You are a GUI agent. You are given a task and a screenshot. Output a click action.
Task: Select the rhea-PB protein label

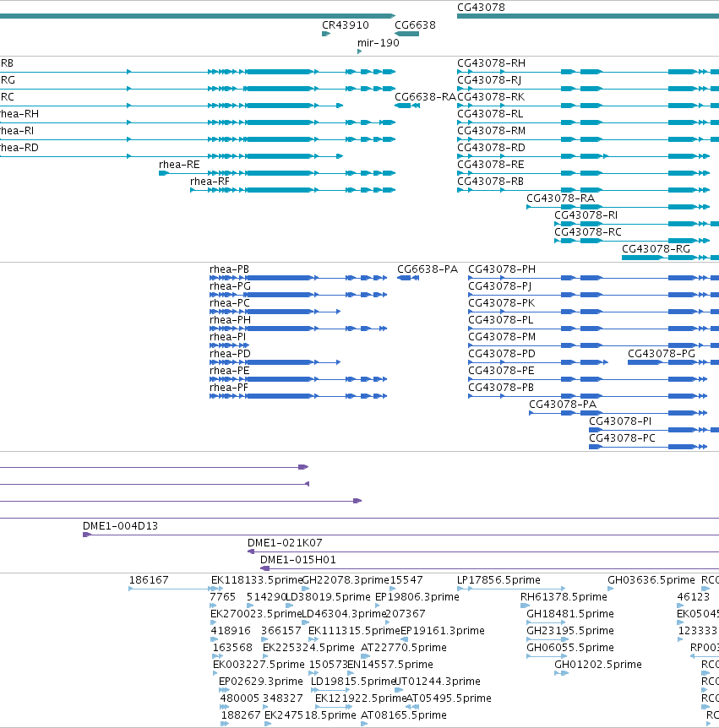pyautogui.click(x=229, y=269)
